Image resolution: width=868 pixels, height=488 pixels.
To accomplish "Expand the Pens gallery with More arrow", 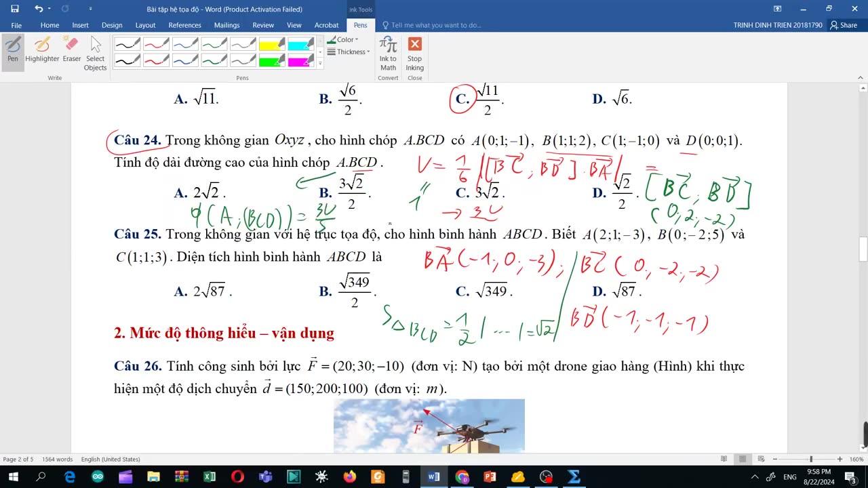I will (x=320, y=64).
